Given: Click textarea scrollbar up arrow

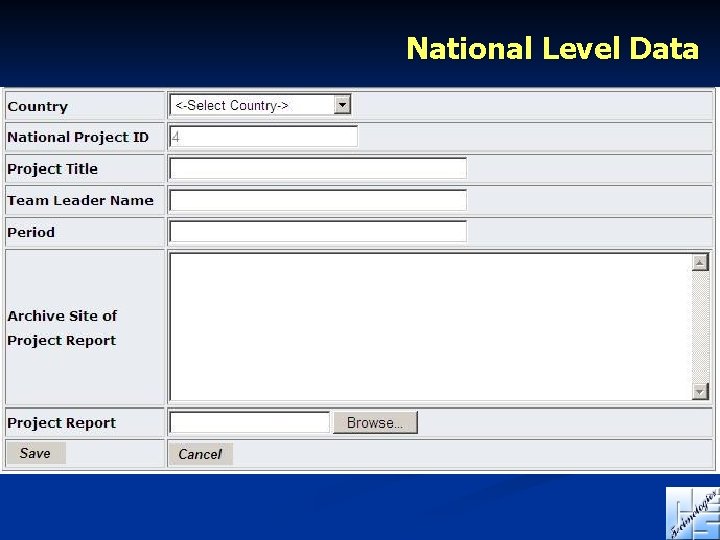Looking at the screenshot, I should (700, 263).
